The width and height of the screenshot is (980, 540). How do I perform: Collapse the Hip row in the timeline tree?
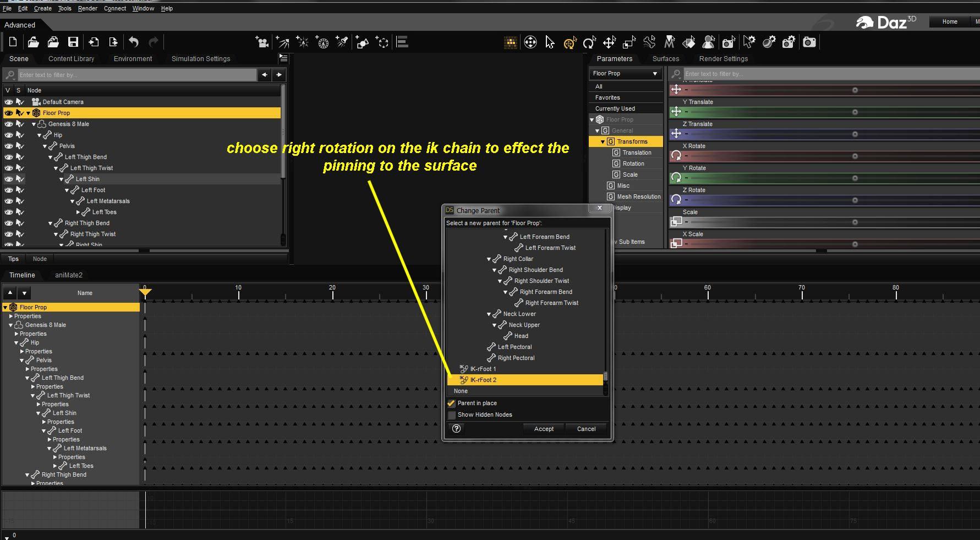(16, 343)
